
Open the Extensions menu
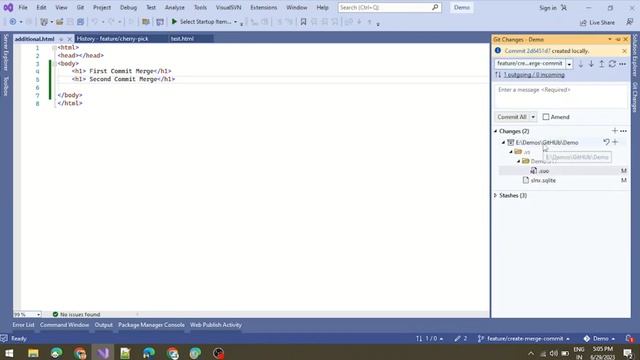(263, 7)
